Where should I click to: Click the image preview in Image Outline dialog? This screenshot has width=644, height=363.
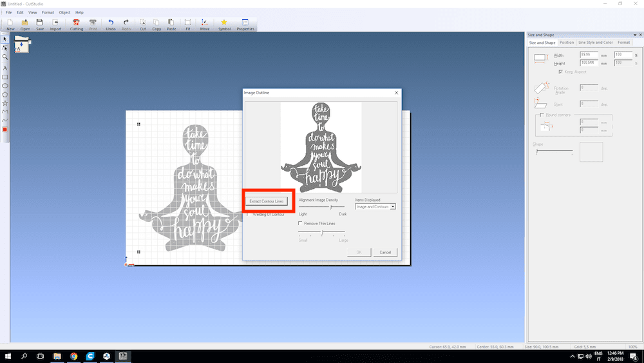coord(321,147)
